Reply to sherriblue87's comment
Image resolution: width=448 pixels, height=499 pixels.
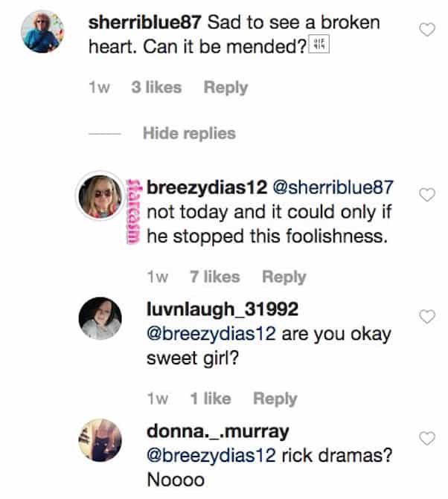tap(225, 87)
